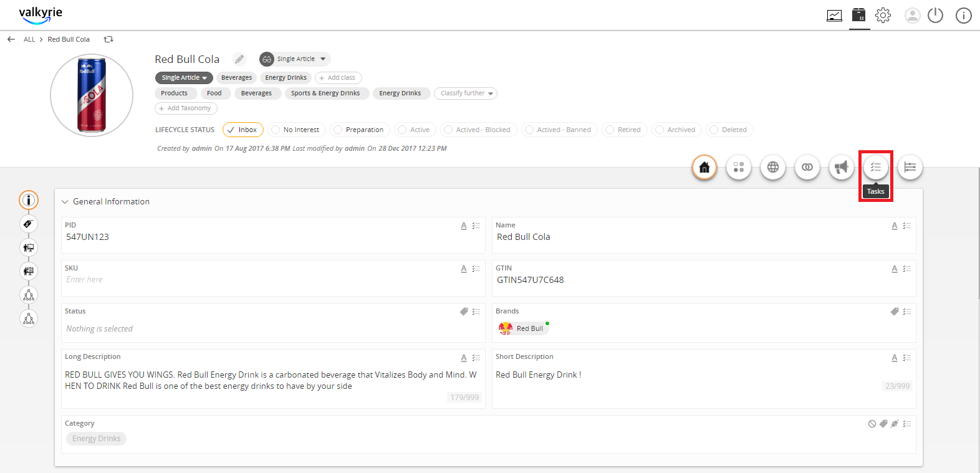Click the Products taxonomy tag
The height and width of the screenshot is (473, 980).
(175, 93)
